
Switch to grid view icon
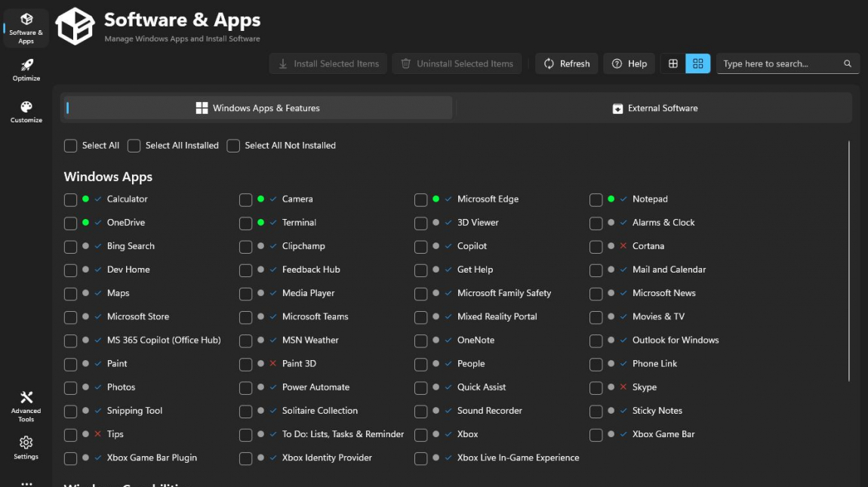click(x=697, y=63)
